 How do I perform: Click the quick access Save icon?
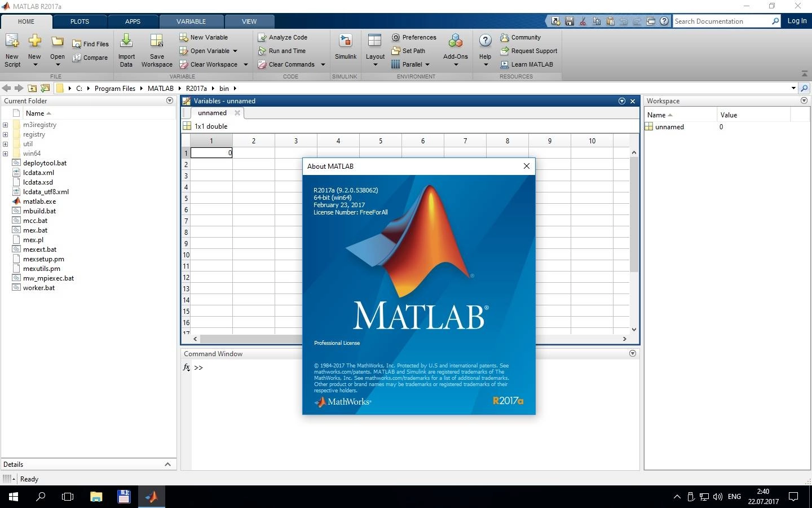pos(570,21)
